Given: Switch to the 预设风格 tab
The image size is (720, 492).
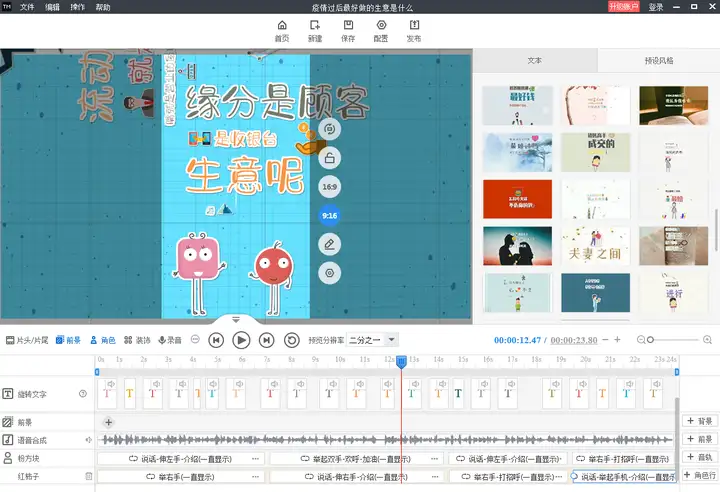Looking at the screenshot, I should point(658,61).
